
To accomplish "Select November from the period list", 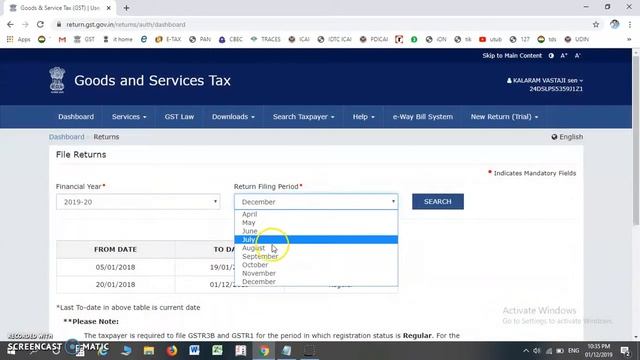I will (x=316, y=273).
